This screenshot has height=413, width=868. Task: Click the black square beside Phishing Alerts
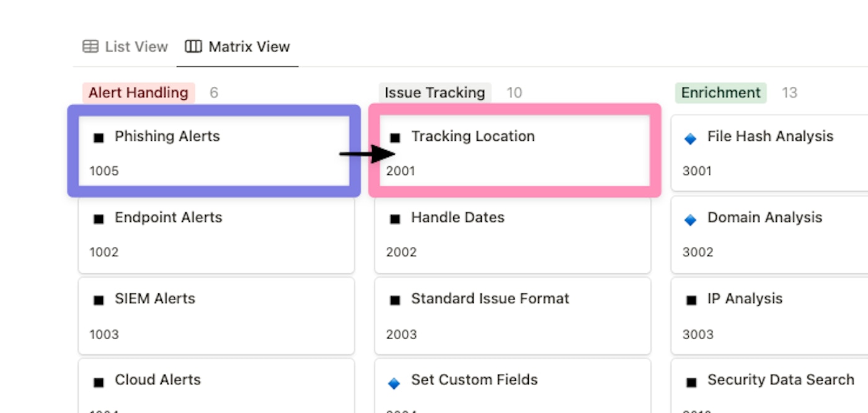coord(99,138)
